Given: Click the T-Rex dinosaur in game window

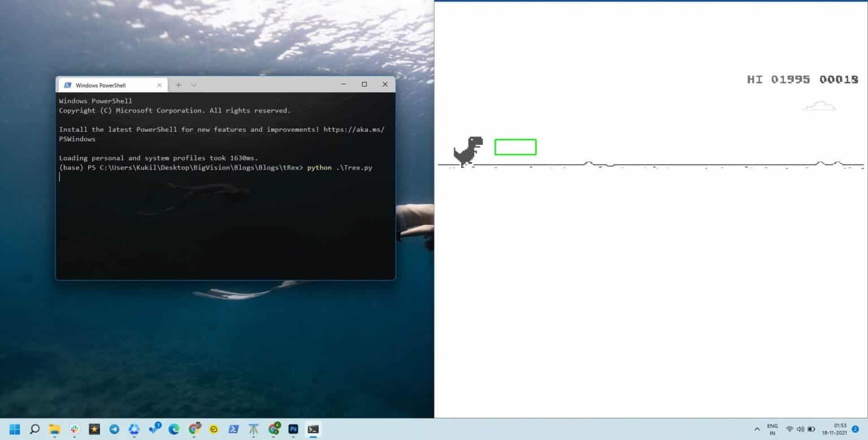Looking at the screenshot, I should pyautogui.click(x=468, y=152).
